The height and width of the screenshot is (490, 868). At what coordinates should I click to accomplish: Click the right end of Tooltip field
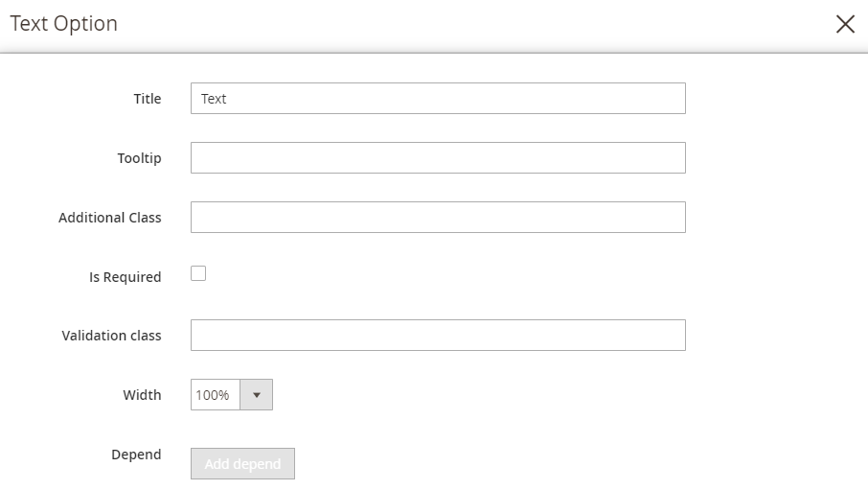coord(671,158)
